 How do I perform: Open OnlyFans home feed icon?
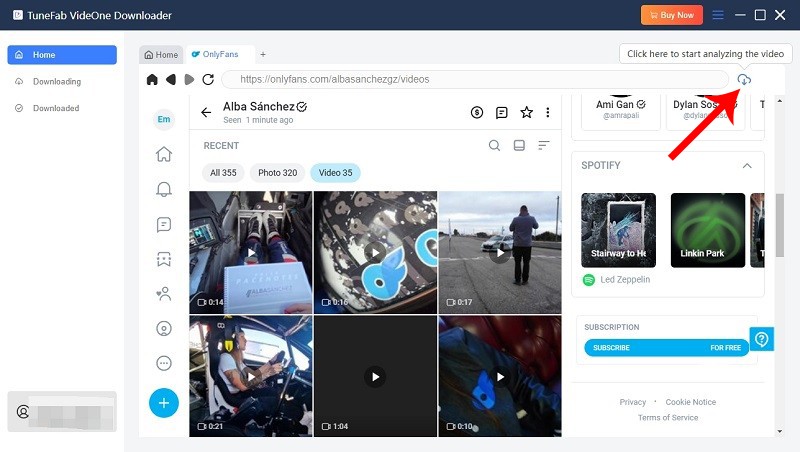pos(164,154)
